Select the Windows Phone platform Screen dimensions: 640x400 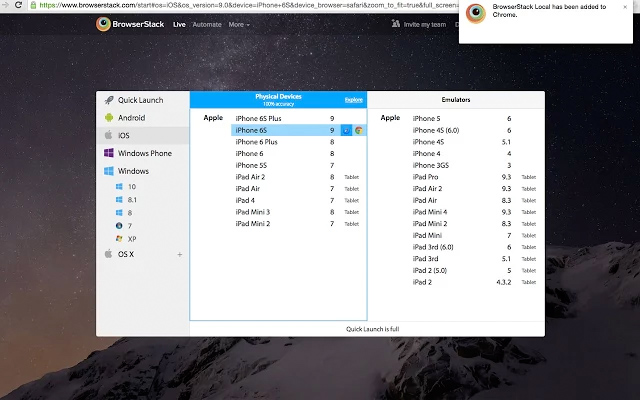coord(144,153)
